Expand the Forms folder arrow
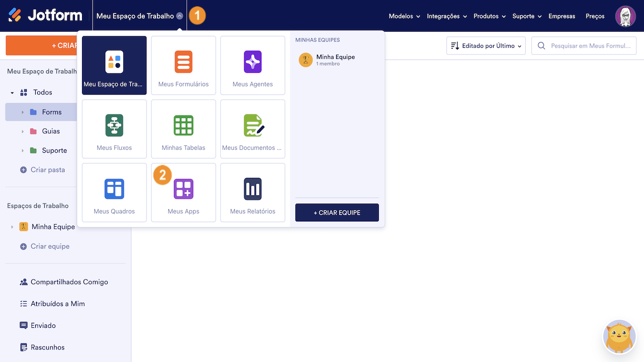 point(23,112)
